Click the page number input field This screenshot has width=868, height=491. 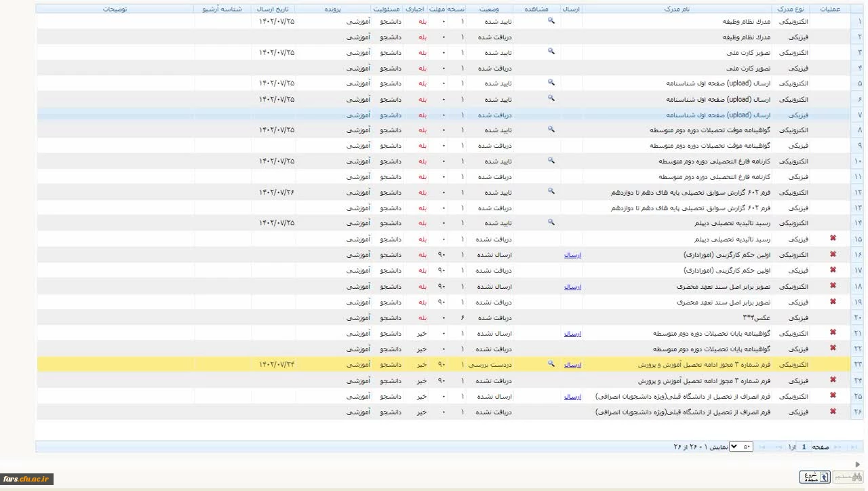pyautogui.click(x=804, y=447)
